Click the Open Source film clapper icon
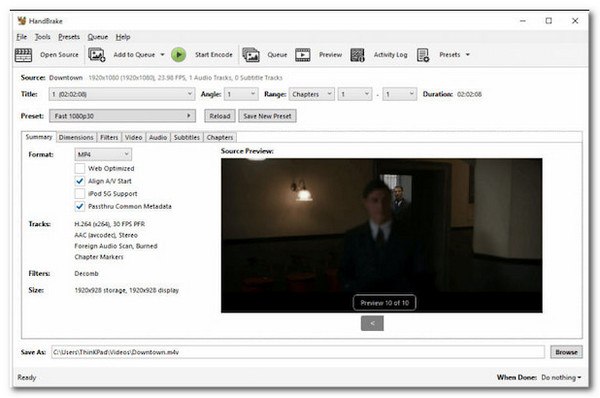The image size is (600, 398). 23,55
